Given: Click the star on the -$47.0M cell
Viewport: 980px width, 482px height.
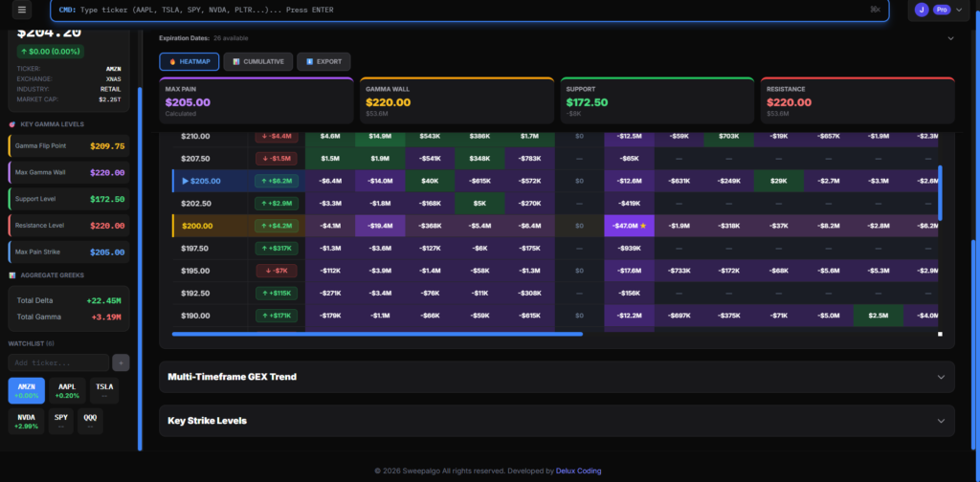Looking at the screenshot, I should pos(643,226).
